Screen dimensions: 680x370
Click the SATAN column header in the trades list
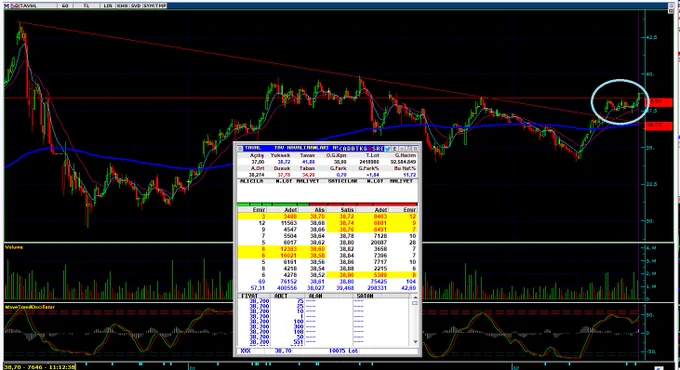click(x=365, y=296)
